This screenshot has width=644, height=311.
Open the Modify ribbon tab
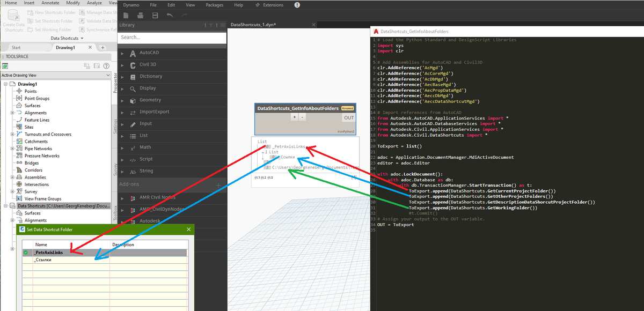pyautogui.click(x=73, y=3)
